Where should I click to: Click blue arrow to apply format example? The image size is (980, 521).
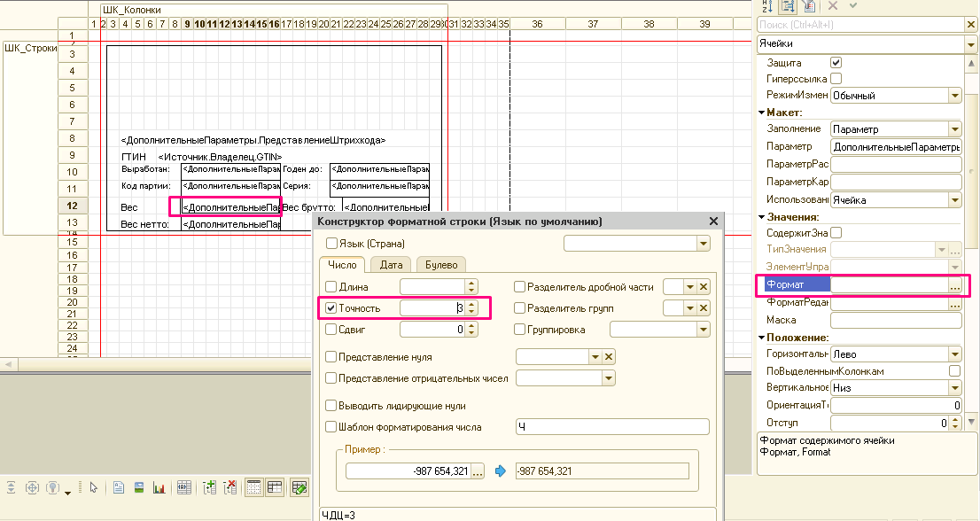pos(500,471)
